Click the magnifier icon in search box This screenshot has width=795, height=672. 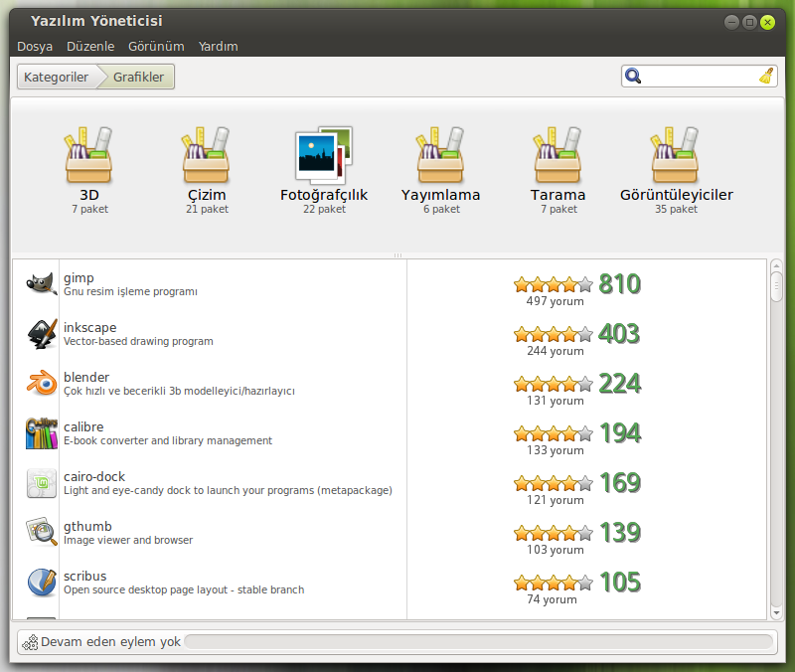coord(633,77)
